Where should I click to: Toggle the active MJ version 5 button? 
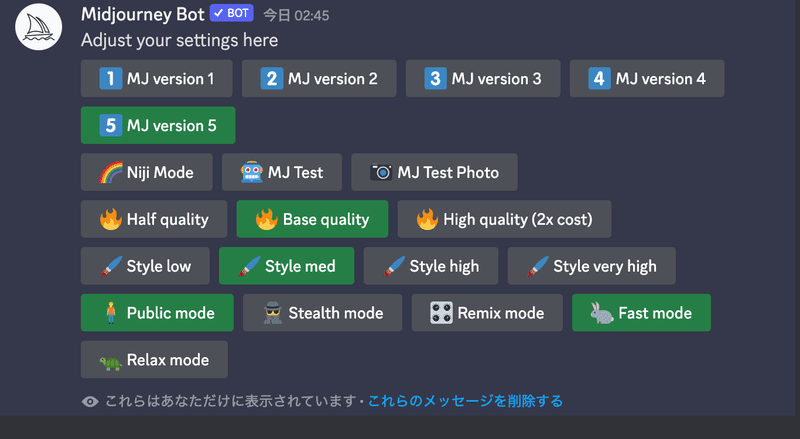pyautogui.click(x=158, y=125)
